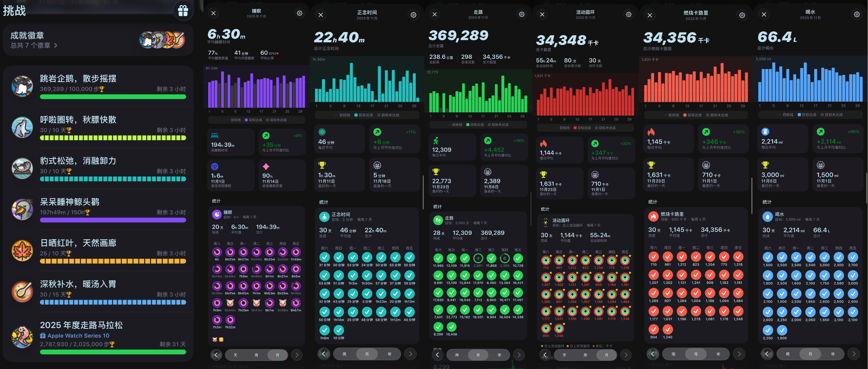The image size is (868, 369).
Task: Click the gift icon on the 挑战 page
Action: click(x=183, y=11)
